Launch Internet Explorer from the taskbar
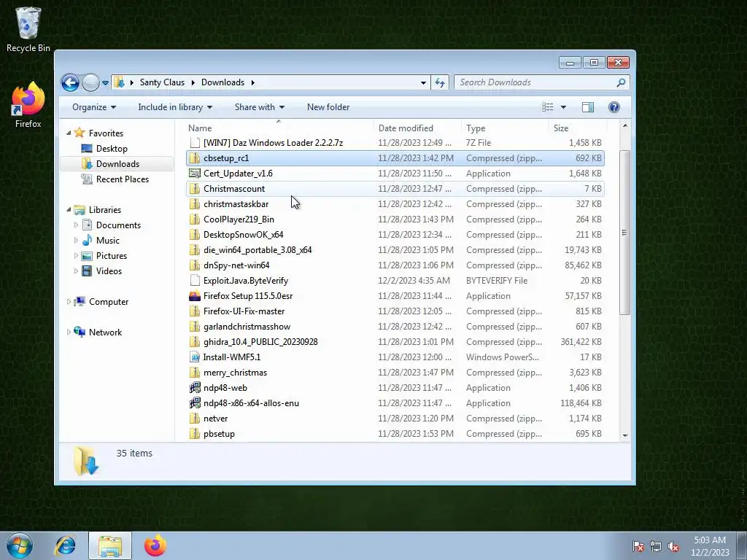 [x=65, y=545]
